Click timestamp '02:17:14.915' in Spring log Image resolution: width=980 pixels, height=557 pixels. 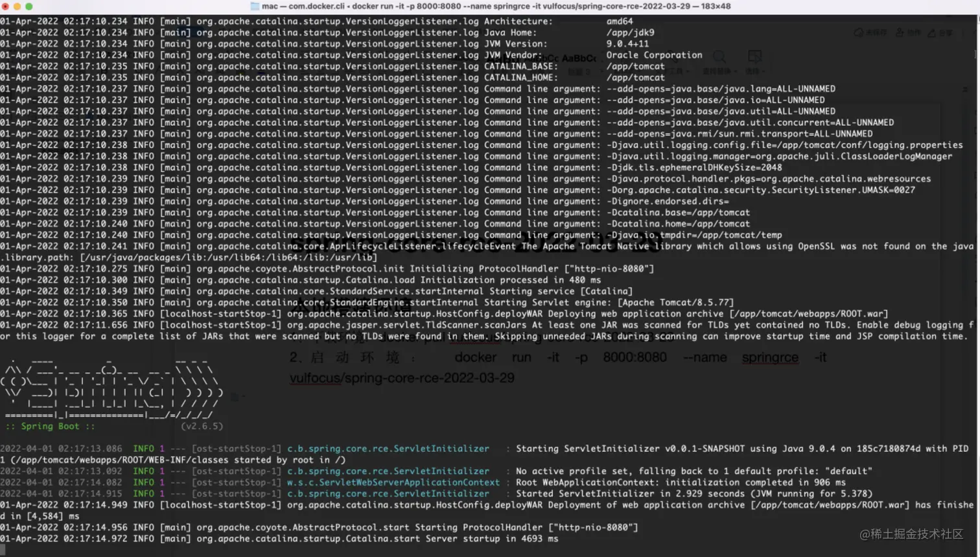90,493
